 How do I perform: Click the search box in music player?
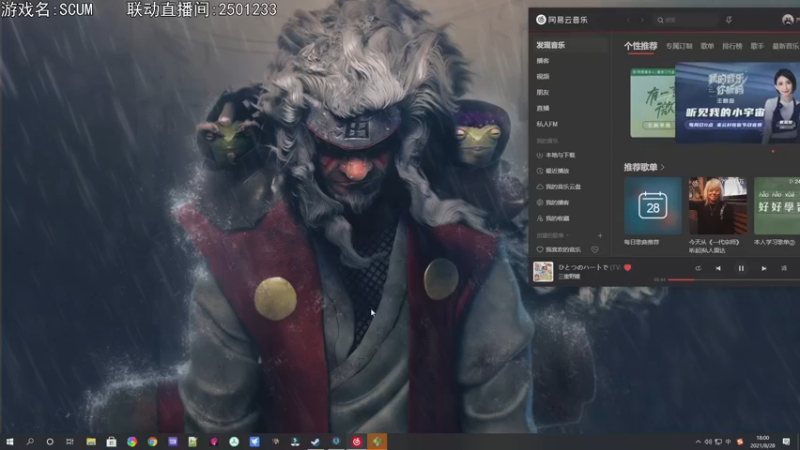685,20
